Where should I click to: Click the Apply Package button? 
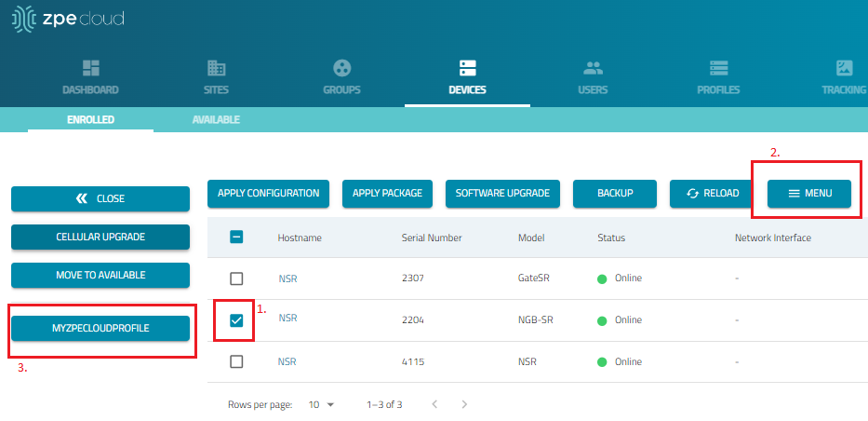(x=388, y=194)
